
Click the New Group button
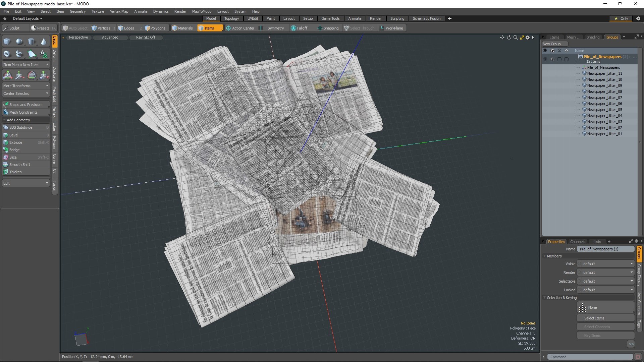point(554,44)
